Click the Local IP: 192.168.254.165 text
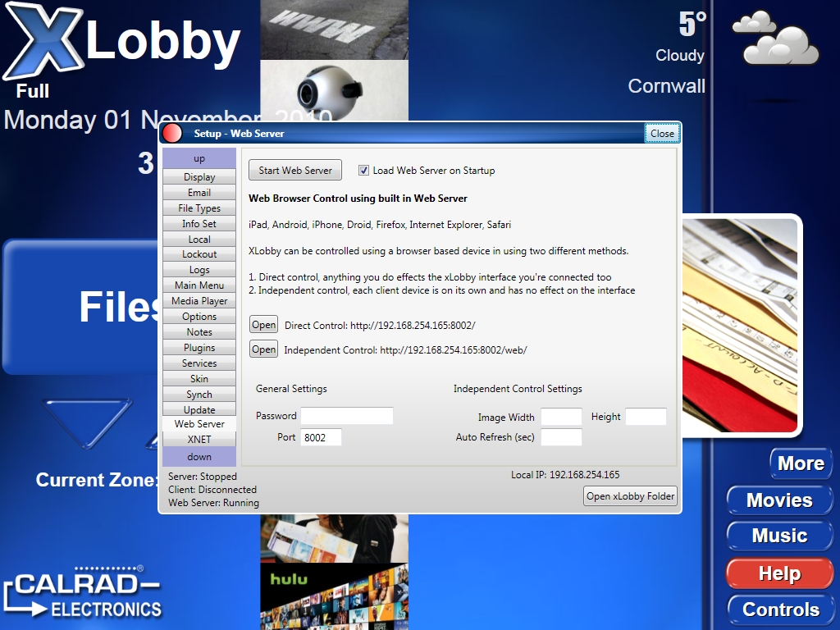 pos(565,475)
